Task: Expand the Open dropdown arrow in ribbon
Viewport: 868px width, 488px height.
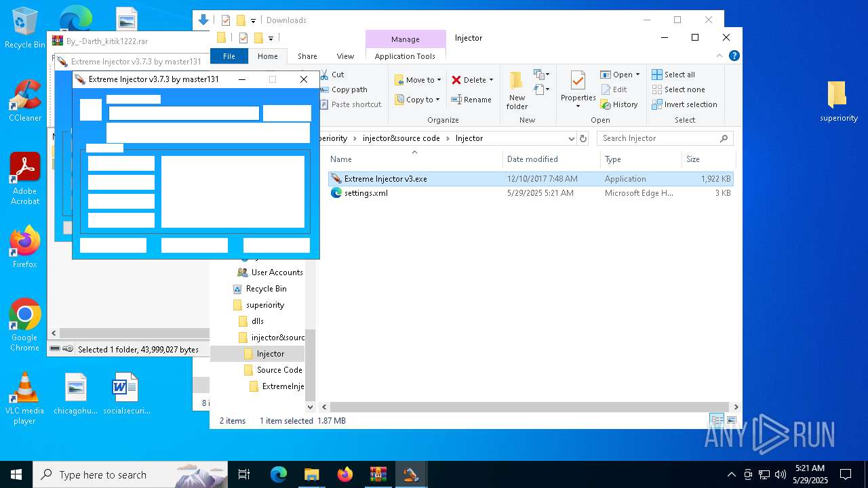Action: pyautogui.click(x=637, y=75)
